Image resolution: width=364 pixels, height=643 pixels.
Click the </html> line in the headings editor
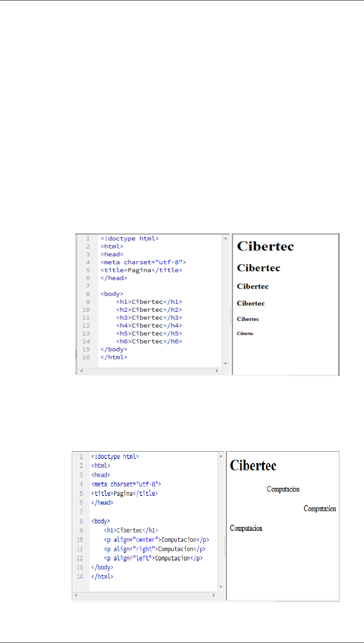click(114, 357)
